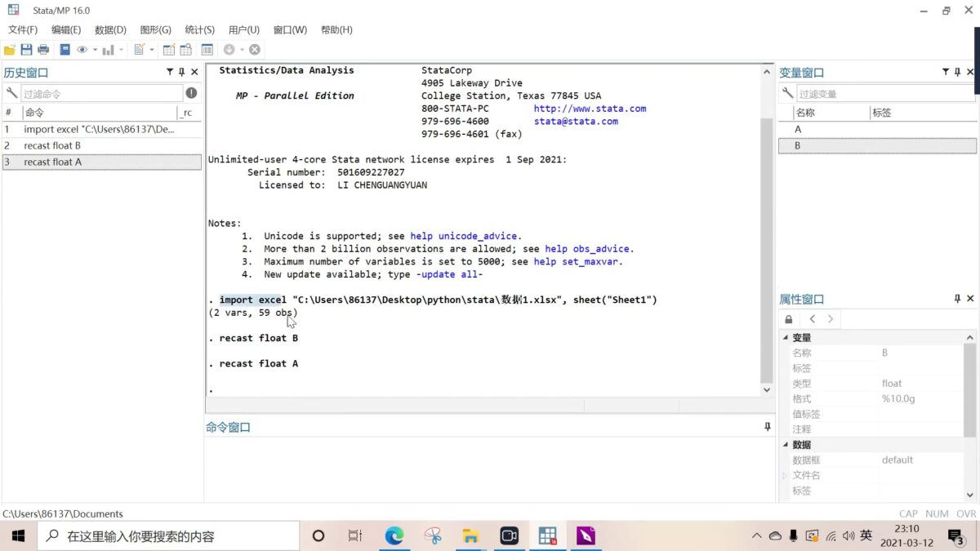Click the filter funnel icon in 变量窗口
Viewport: 980px width, 551px height.
click(x=946, y=72)
